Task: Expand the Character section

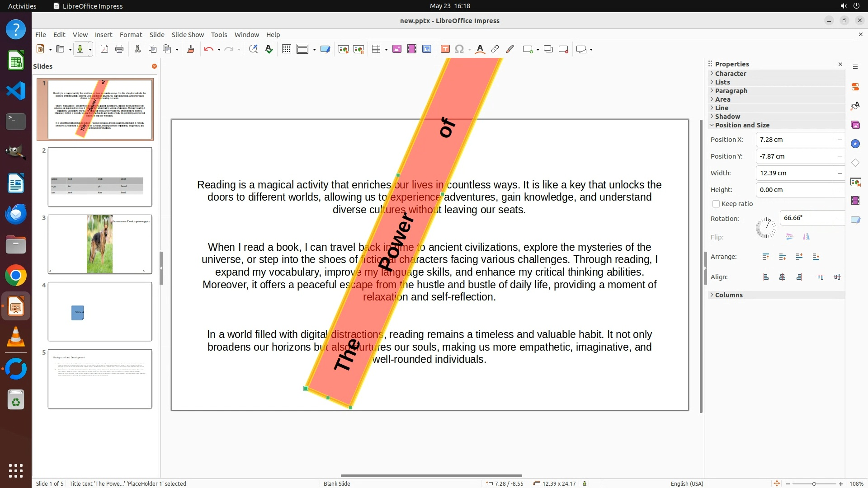Action: pos(731,74)
